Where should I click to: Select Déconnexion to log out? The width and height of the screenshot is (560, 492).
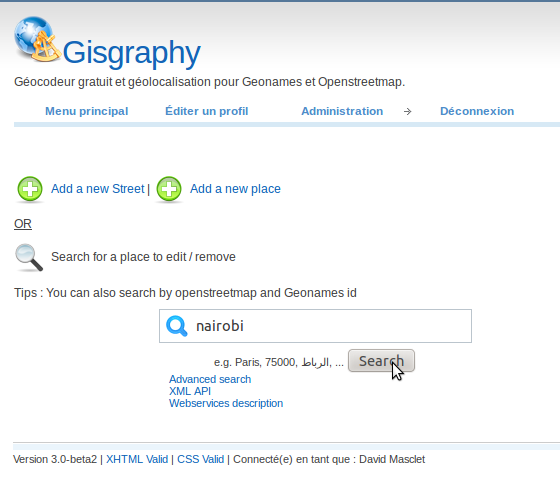477,111
